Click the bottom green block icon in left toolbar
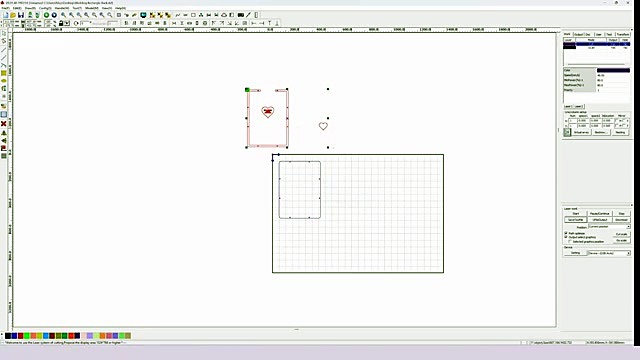Viewport: 640px width, 360px height. (4, 156)
